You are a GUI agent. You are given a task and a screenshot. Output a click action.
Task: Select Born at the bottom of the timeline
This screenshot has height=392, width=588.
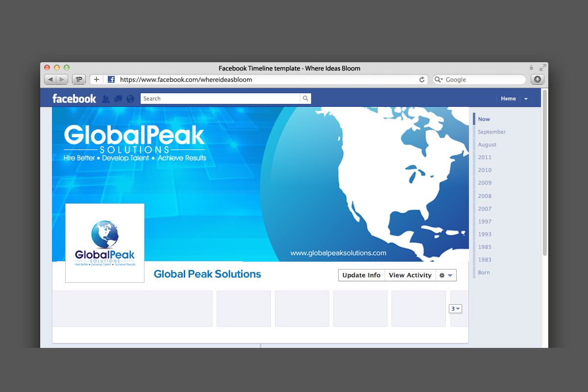(x=484, y=272)
